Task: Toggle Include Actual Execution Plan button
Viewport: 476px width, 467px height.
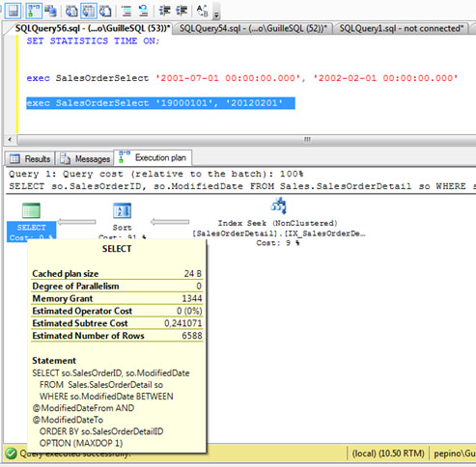Action: click(34, 11)
